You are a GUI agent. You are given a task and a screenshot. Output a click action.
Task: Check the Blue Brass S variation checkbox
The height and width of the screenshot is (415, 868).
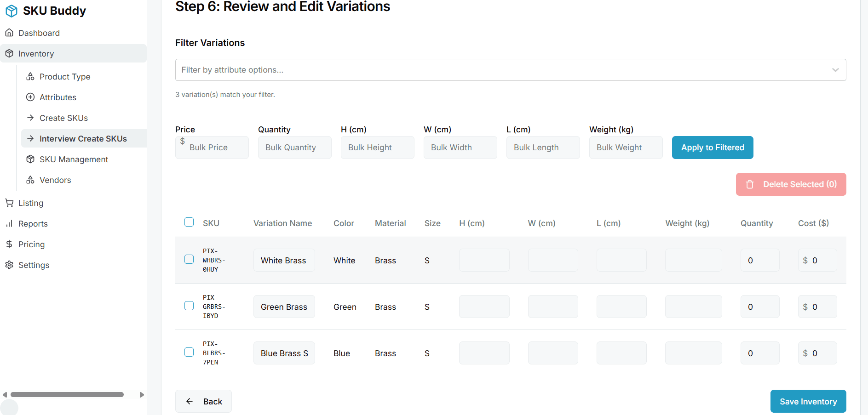pyautogui.click(x=189, y=352)
